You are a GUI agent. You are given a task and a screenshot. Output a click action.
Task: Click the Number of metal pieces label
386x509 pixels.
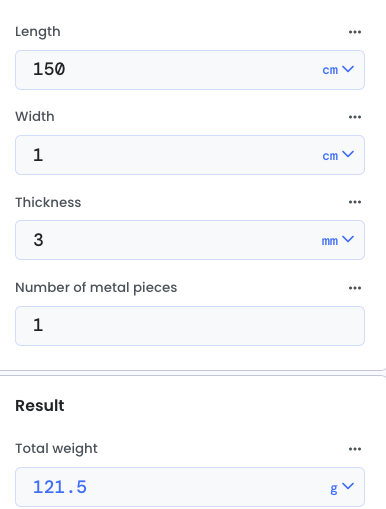[x=96, y=288]
